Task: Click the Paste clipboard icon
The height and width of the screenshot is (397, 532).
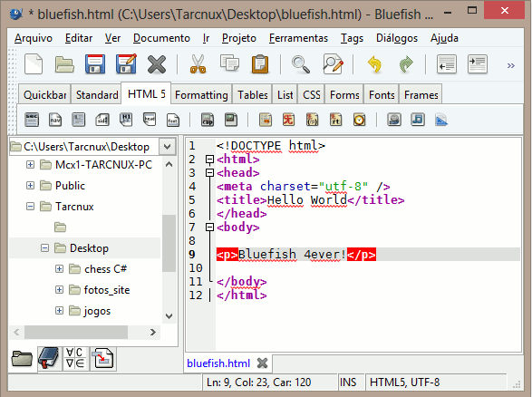Action: pyautogui.click(x=260, y=64)
